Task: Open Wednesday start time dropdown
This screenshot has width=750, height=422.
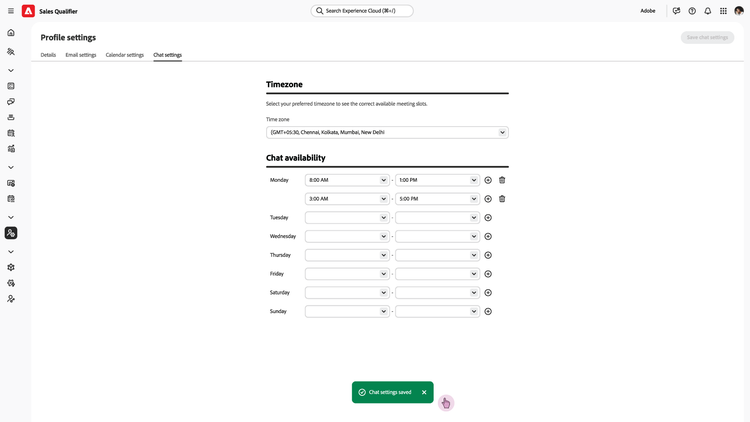Action: 347,236
